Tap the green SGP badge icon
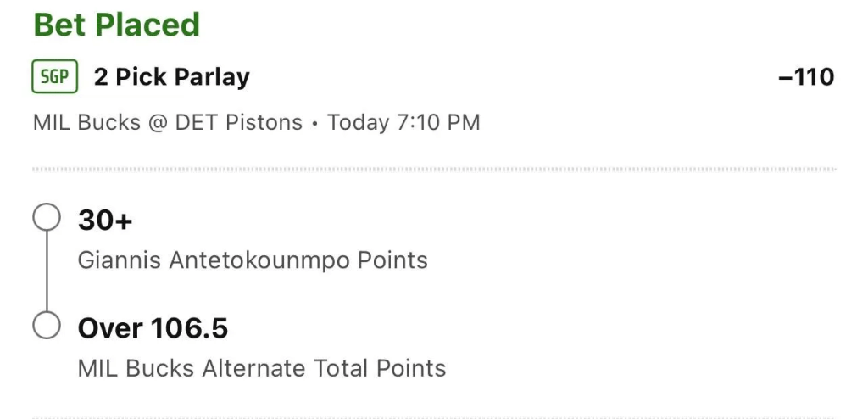 point(55,77)
